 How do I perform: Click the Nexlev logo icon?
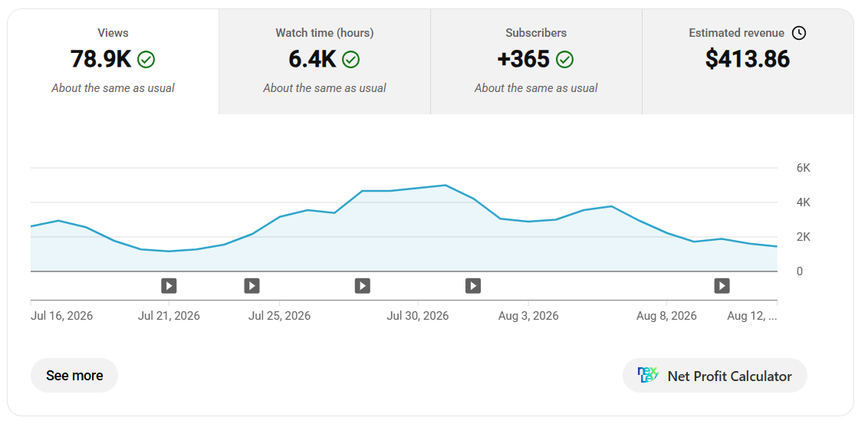(648, 375)
